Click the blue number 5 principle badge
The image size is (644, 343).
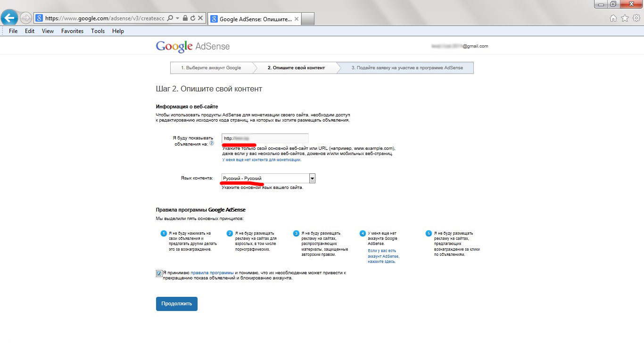[x=429, y=233]
